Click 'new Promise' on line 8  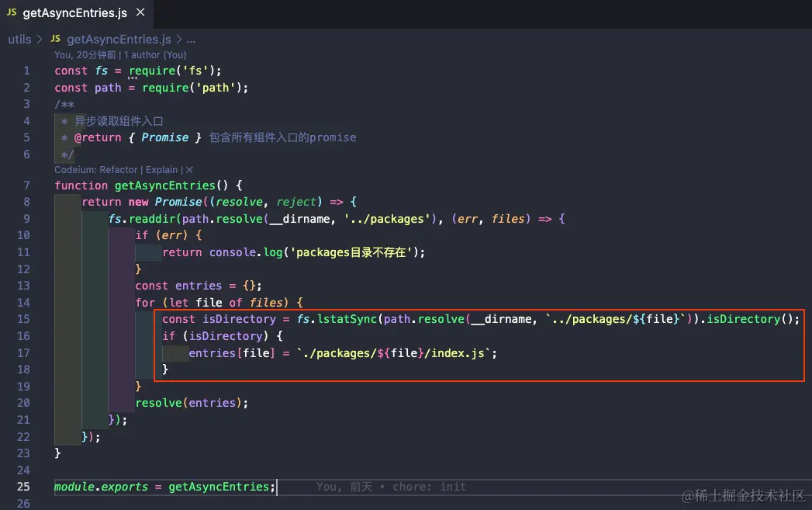[x=164, y=202]
